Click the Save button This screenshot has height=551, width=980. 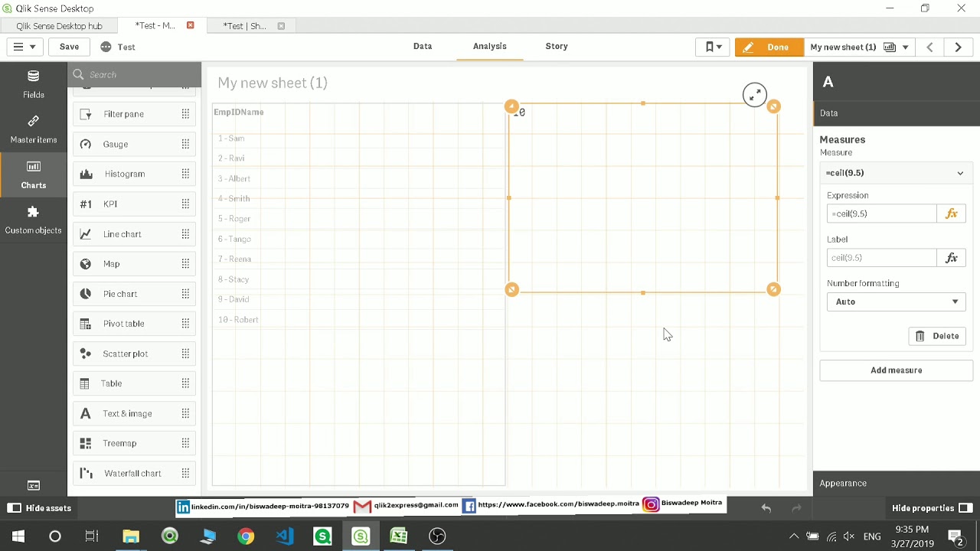tap(69, 47)
